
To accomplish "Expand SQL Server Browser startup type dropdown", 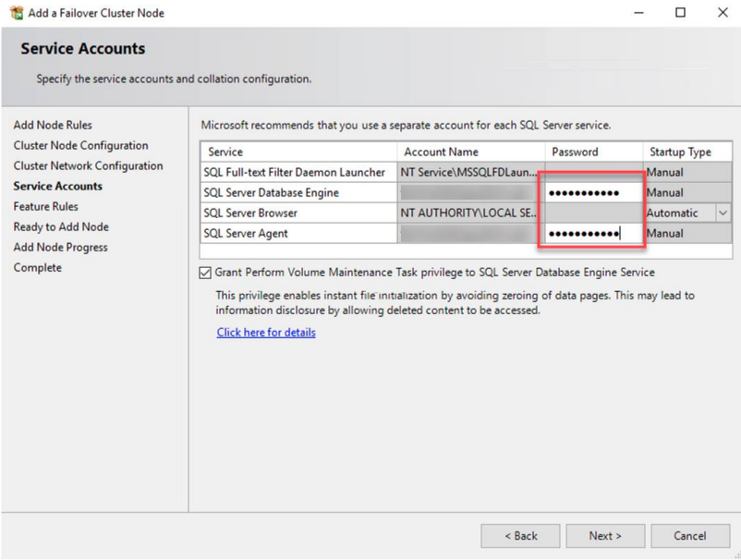I will tap(723, 213).
